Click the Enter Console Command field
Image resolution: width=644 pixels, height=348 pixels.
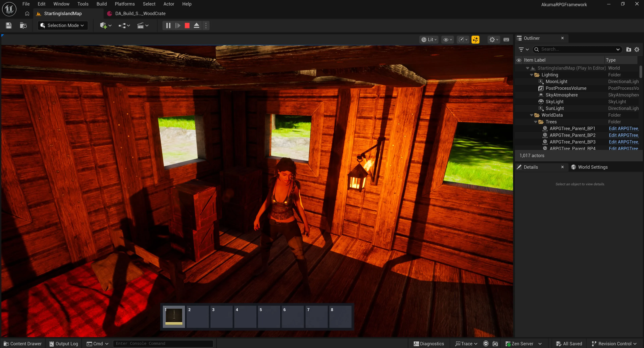[163, 344]
